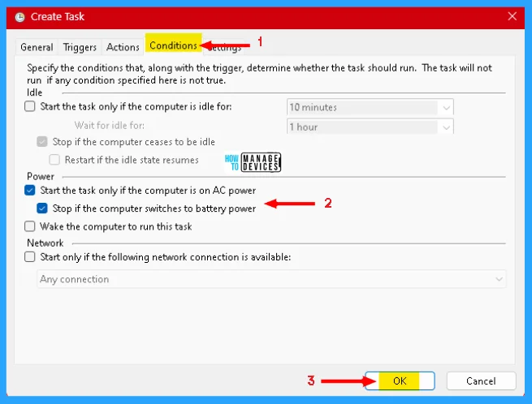532x404 pixels.
Task: Click the Network section heading
Action: pyautogui.click(x=45, y=243)
